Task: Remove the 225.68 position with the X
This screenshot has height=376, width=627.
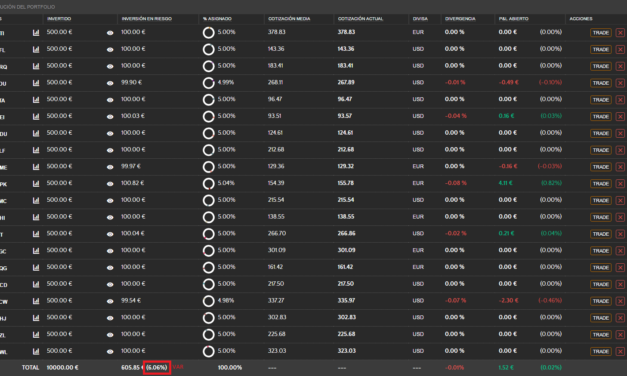Action: pyautogui.click(x=620, y=335)
